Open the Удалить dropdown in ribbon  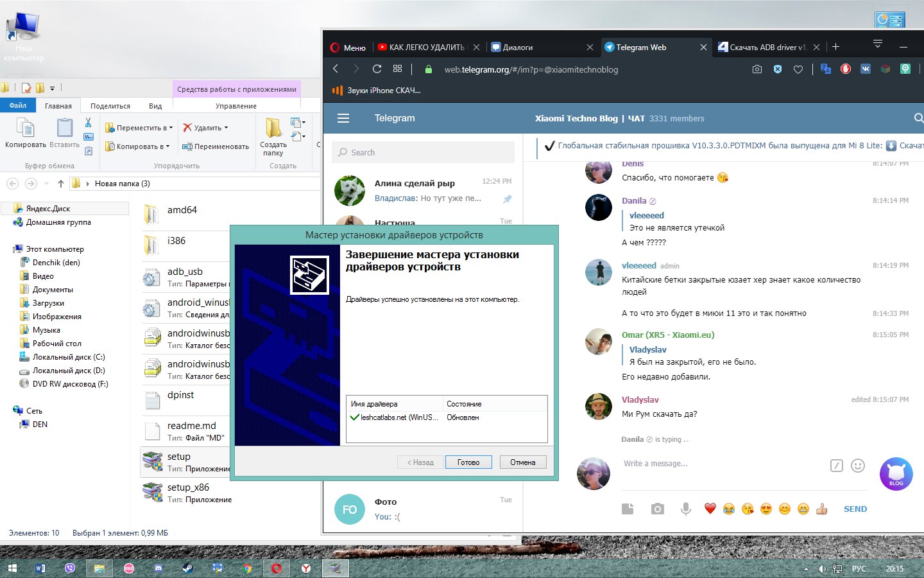point(205,128)
